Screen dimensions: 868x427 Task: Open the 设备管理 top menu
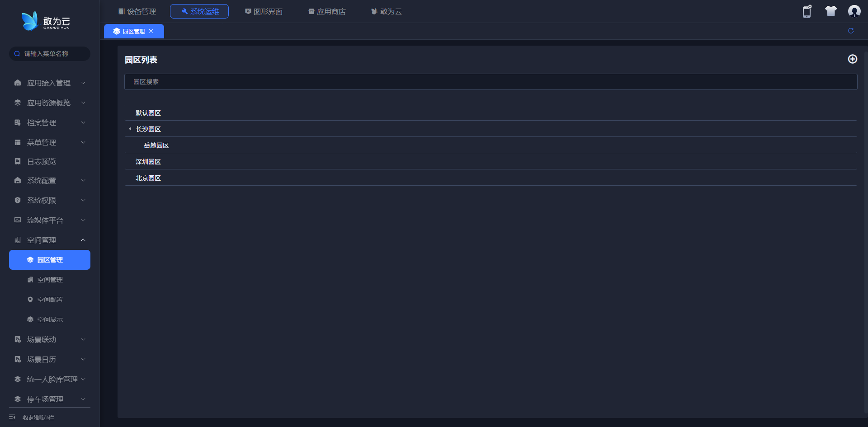(x=137, y=11)
